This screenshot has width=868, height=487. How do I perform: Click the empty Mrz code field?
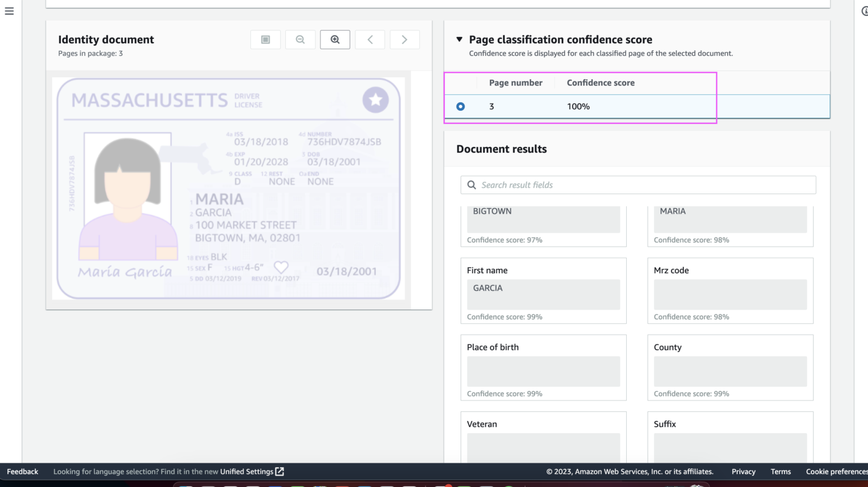pyautogui.click(x=730, y=294)
